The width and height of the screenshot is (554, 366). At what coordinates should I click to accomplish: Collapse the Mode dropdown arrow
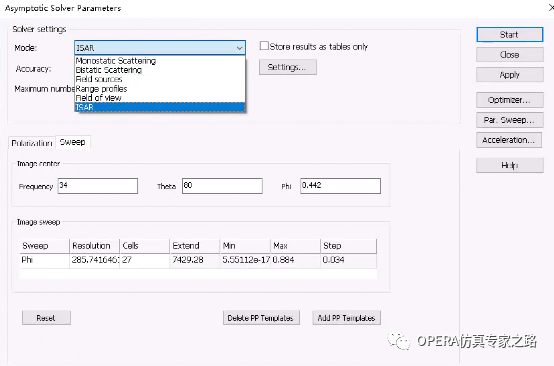coord(240,48)
